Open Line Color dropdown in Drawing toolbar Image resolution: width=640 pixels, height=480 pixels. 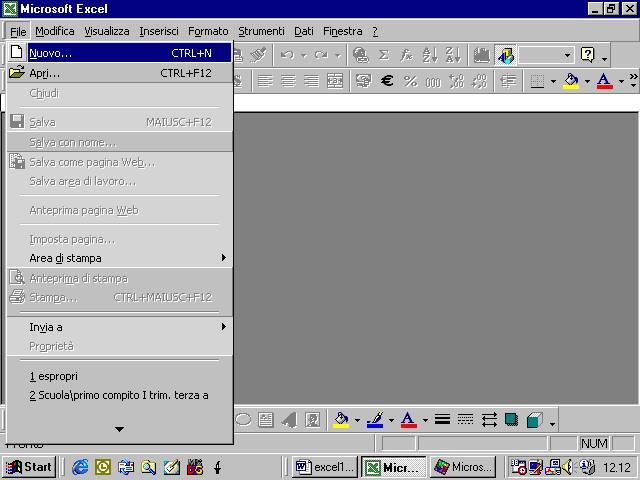pyautogui.click(x=391, y=420)
